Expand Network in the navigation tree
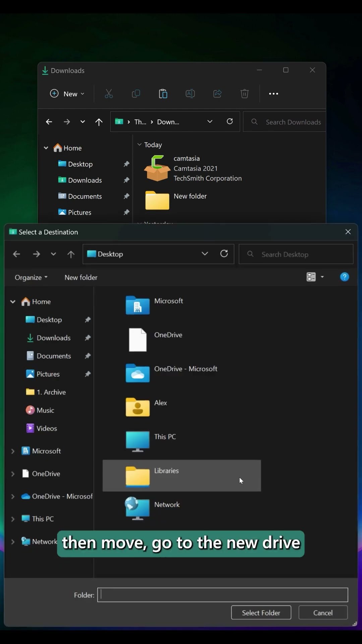 click(13, 542)
